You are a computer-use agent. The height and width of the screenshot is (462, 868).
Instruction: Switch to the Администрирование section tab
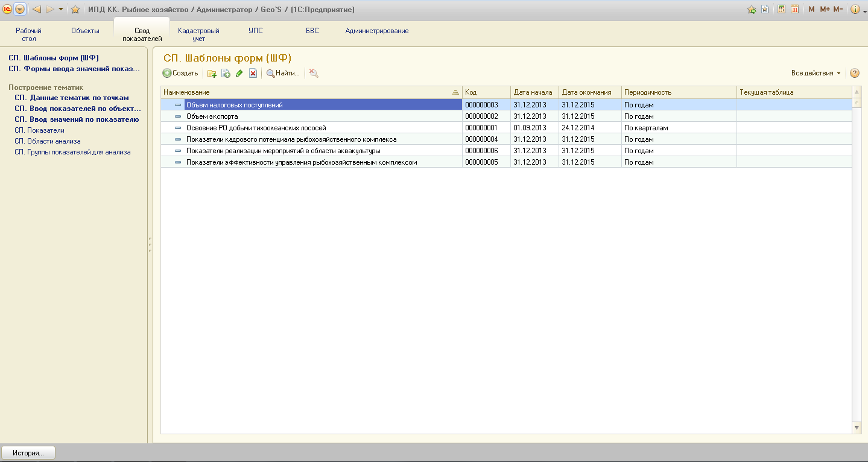tap(377, 31)
